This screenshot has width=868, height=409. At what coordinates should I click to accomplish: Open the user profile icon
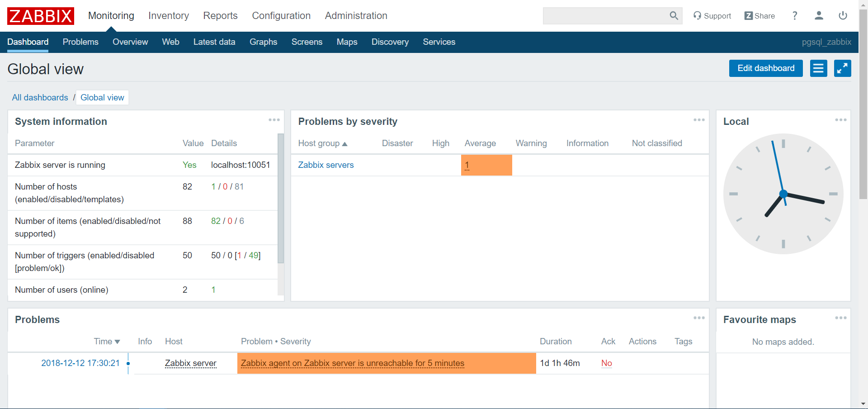[x=819, y=16]
